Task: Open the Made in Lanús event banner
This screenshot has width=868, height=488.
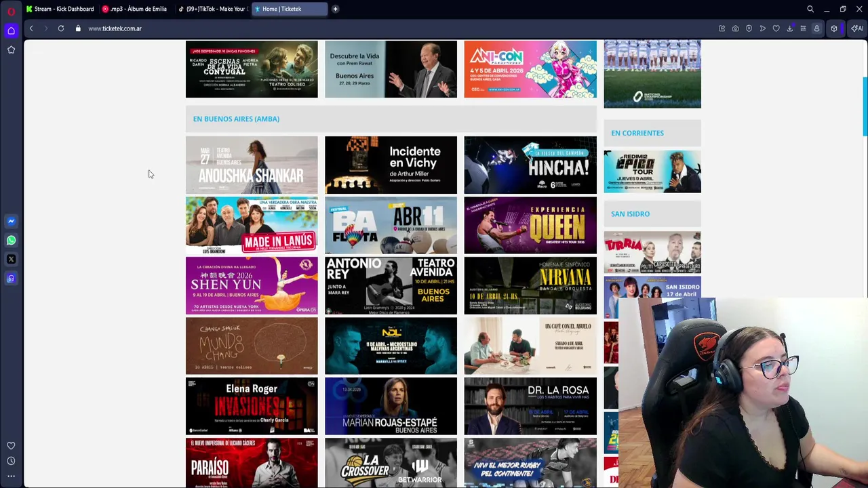Action: tap(252, 225)
